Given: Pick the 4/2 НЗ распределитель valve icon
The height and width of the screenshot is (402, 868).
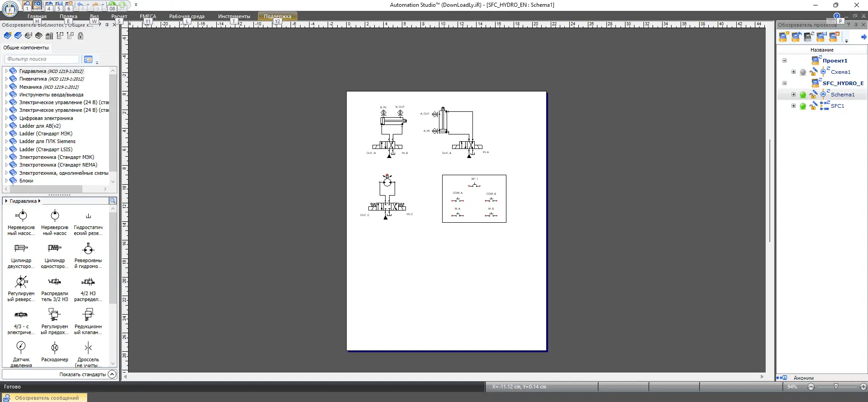Looking at the screenshot, I should (x=88, y=282).
